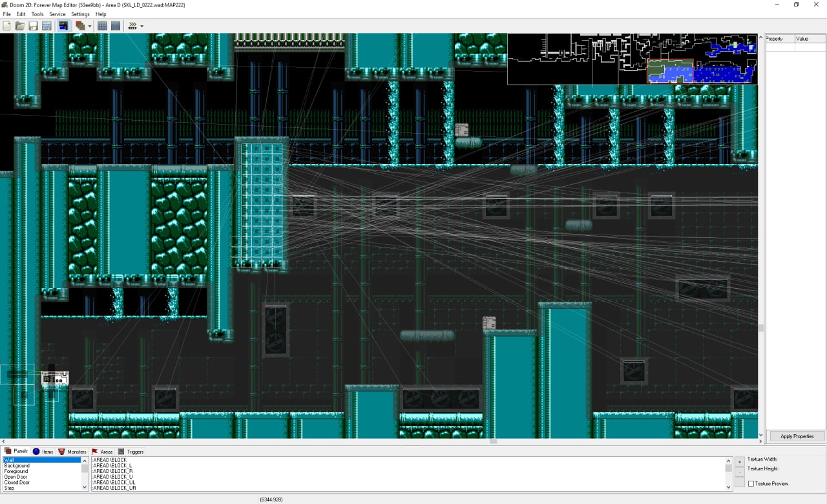Select Step panel type
The image size is (827, 504).
click(42, 488)
